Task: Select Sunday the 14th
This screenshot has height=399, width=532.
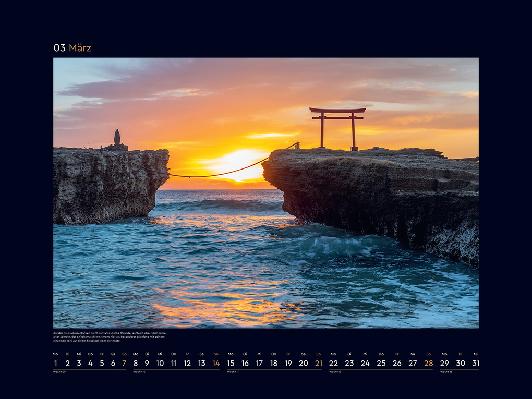Action: pyautogui.click(x=216, y=362)
